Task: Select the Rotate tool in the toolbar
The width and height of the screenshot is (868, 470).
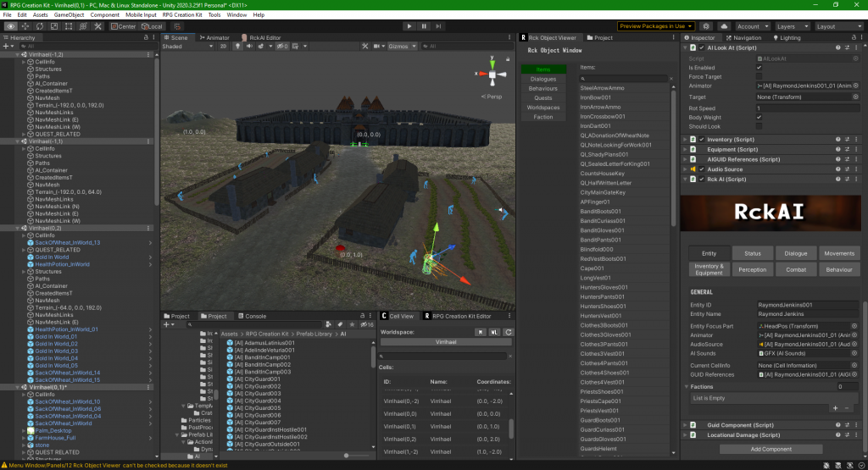Action: coord(41,26)
